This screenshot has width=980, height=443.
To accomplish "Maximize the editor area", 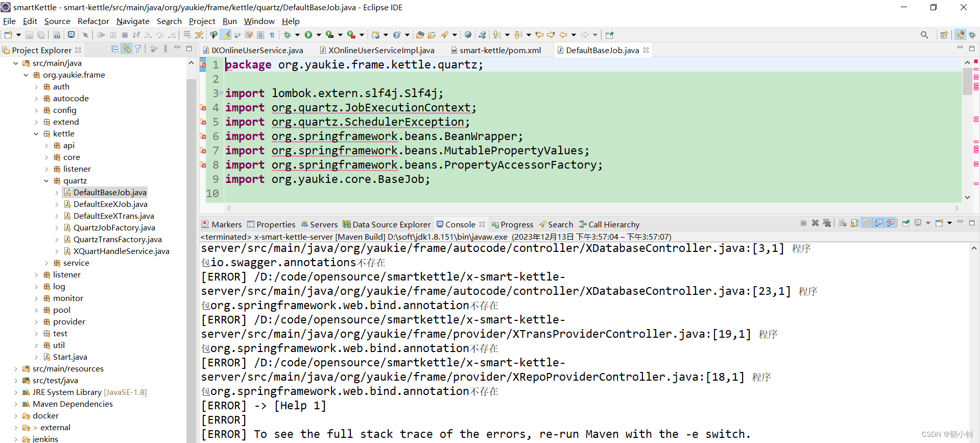I will pyautogui.click(x=972, y=49).
